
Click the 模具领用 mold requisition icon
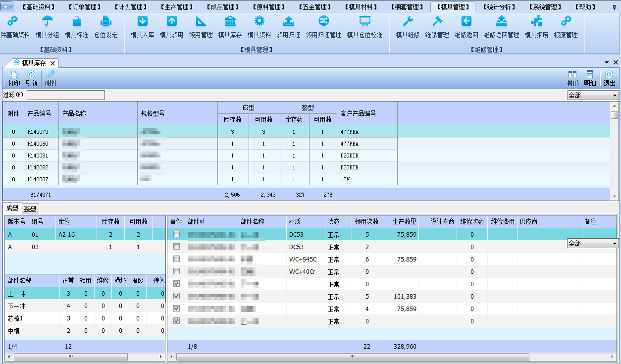[171, 21]
